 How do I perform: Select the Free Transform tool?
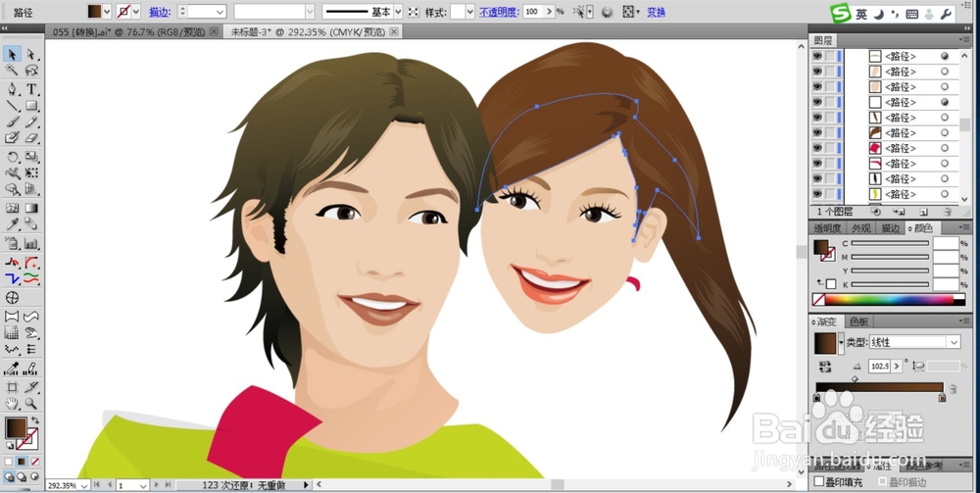(31, 173)
